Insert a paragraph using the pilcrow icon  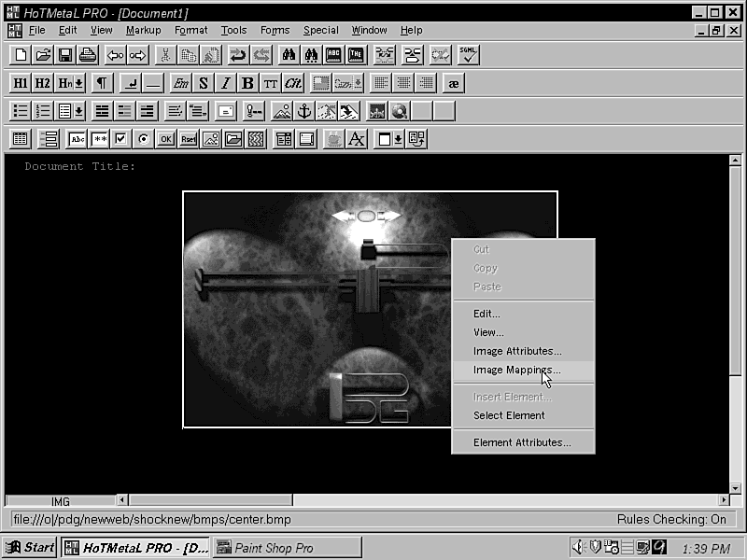pos(102,83)
